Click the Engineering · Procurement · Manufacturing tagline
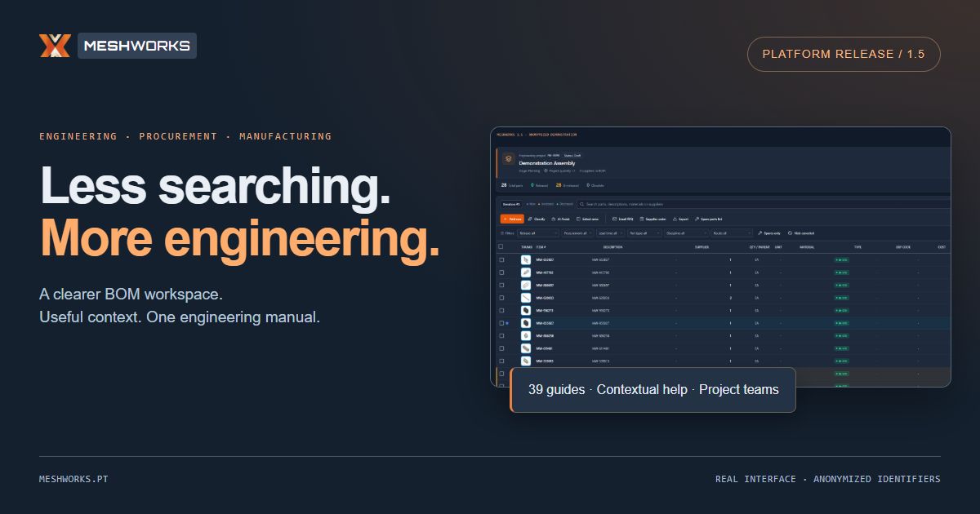The height and width of the screenshot is (514, 980). 185,136
